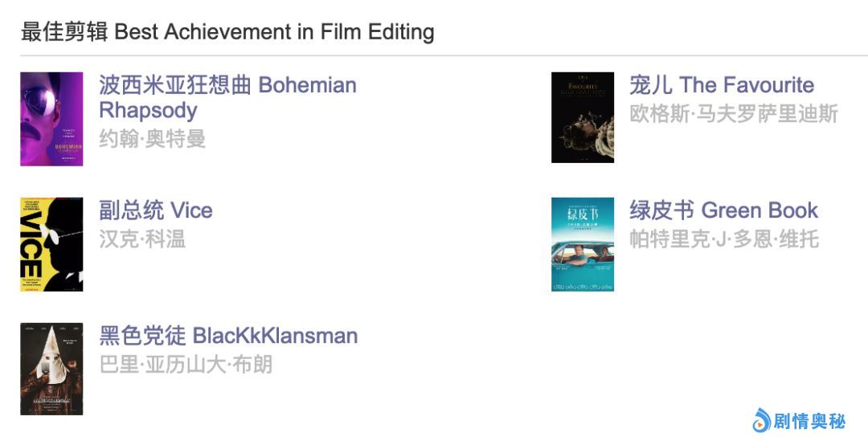This screenshot has height=445, width=868.
Task: Open the BlacKkKlansman poster image
Action: (51, 369)
